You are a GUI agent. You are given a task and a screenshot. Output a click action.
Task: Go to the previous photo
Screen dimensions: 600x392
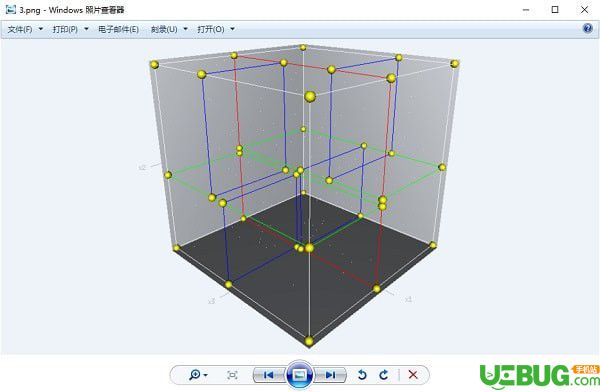[x=268, y=375]
